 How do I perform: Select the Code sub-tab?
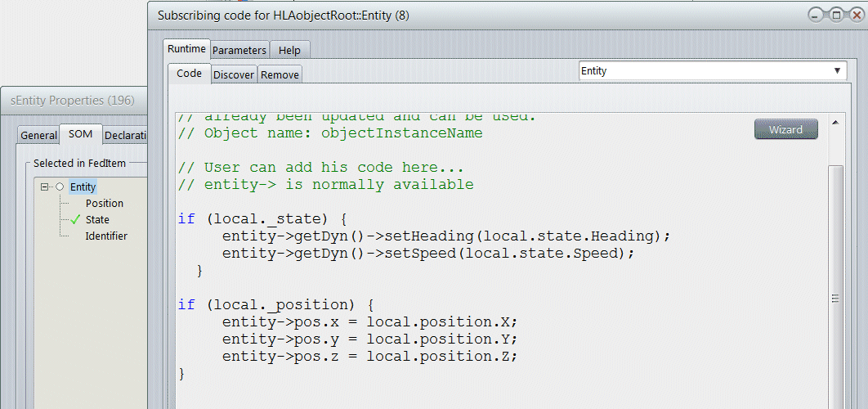click(x=189, y=74)
